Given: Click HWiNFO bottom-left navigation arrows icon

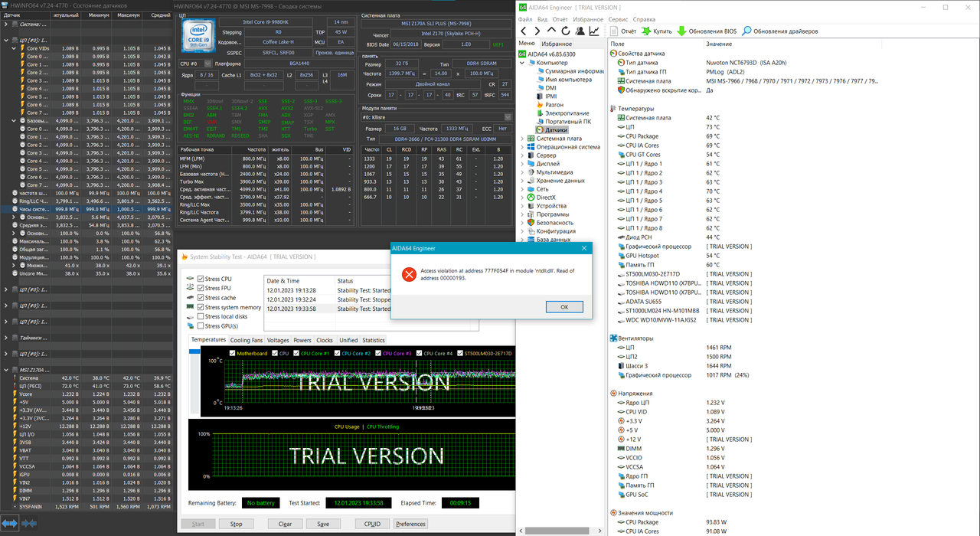Looking at the screenshot, I should pyautogui.click(x=9, y=523).
